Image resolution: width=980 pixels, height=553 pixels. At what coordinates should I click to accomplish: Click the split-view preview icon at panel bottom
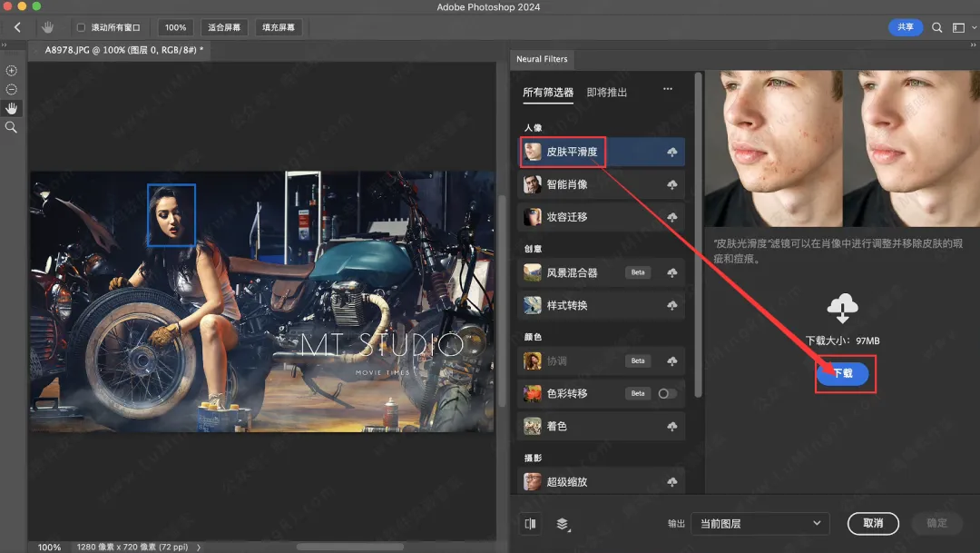click(530, 524)
